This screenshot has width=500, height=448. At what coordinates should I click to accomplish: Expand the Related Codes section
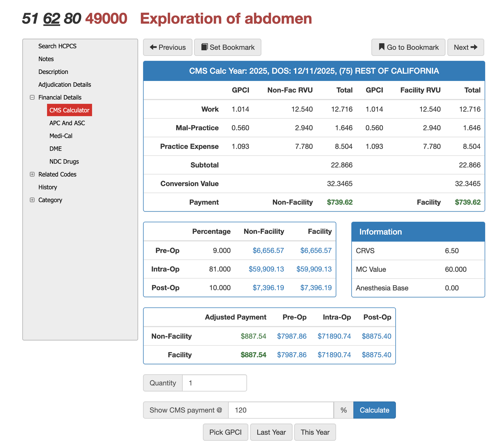pyautogui.click(x=32, y=174)
